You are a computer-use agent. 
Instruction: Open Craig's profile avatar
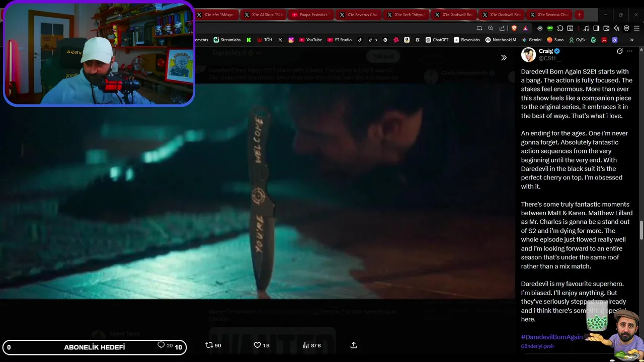pos(528,54)
